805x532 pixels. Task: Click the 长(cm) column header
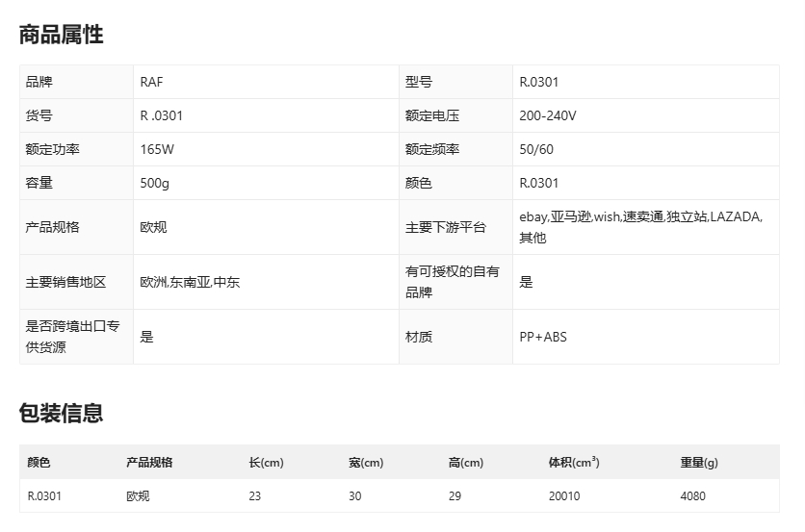click(x=266, y=463)
